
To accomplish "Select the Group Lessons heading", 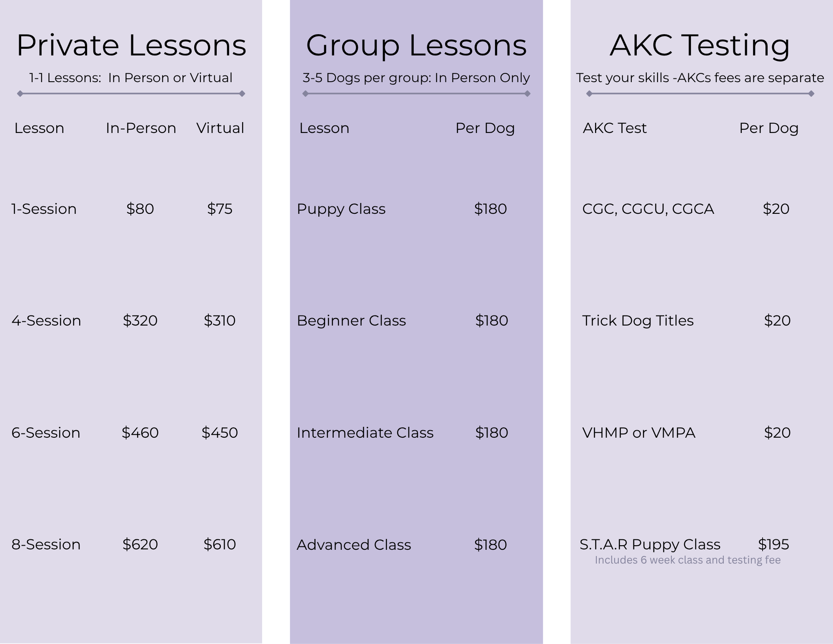I will click(x=416, y=46).
